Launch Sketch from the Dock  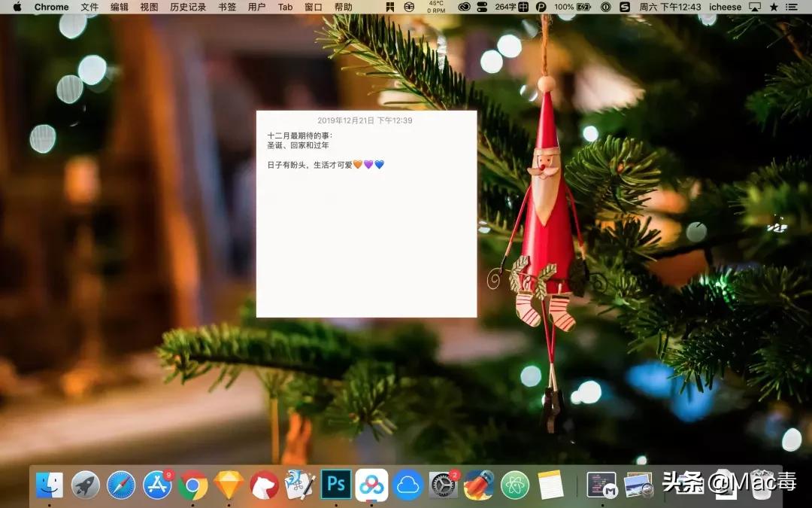coord(229,485)
